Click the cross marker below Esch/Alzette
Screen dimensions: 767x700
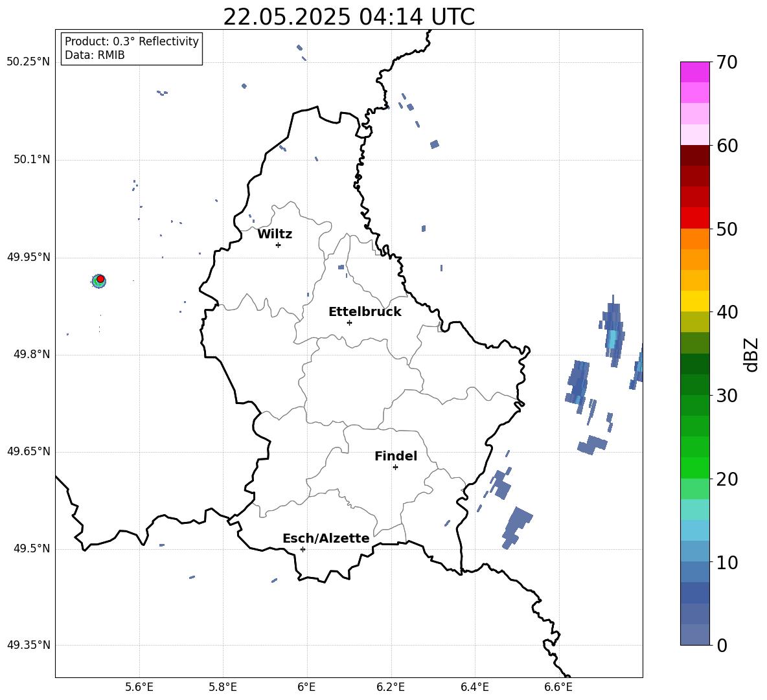pos(303,549)
